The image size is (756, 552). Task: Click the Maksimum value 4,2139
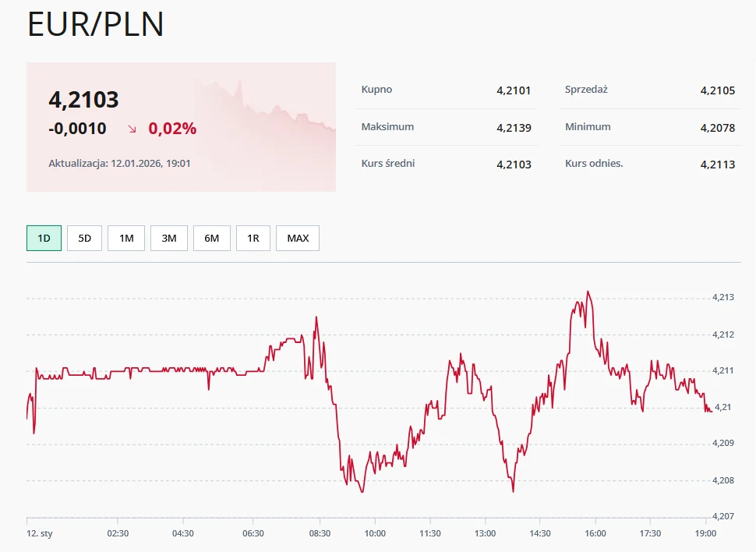tap(514, 127)
